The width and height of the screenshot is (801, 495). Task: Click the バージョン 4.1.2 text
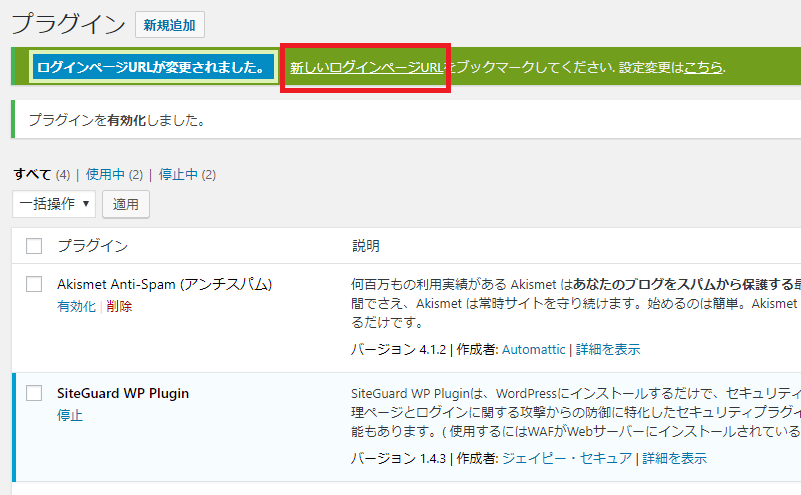coord(398,349)
